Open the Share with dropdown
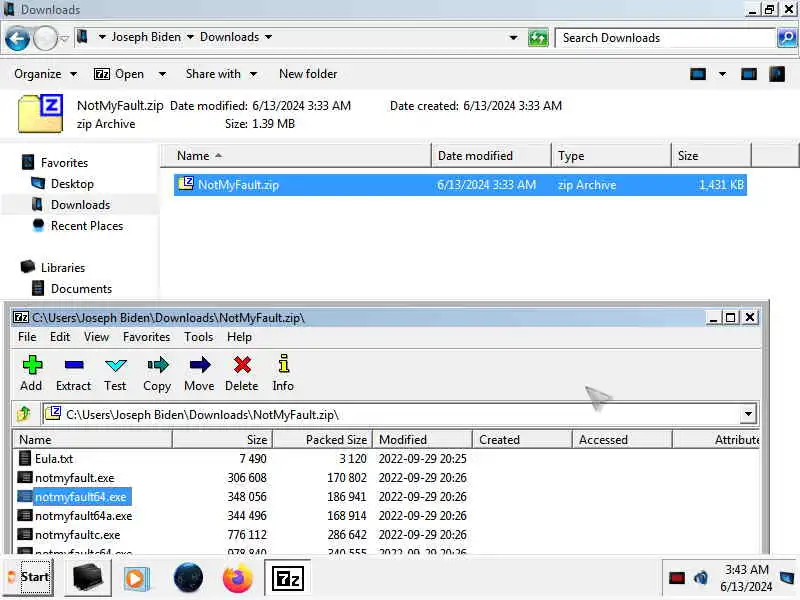The width and height of the screenshot is (800, 600). click(221, 74)
